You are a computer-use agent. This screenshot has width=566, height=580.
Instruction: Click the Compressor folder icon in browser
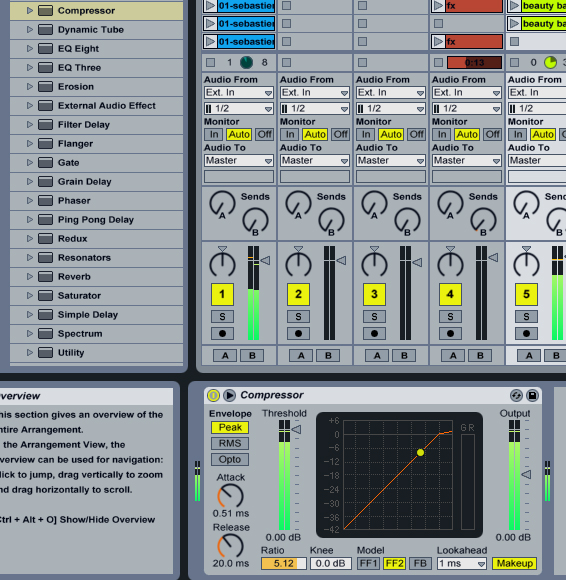[46, 11]
